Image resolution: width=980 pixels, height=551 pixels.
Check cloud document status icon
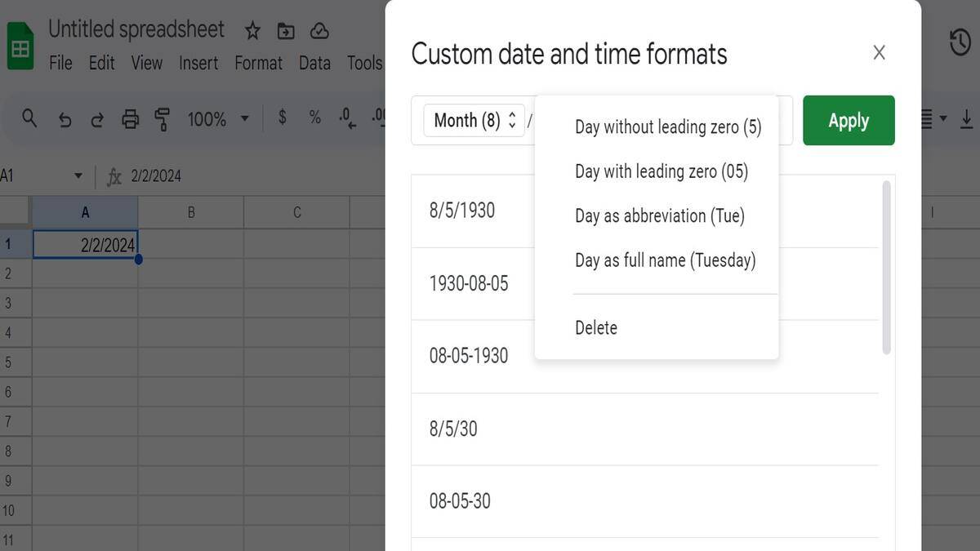[319, 31]
